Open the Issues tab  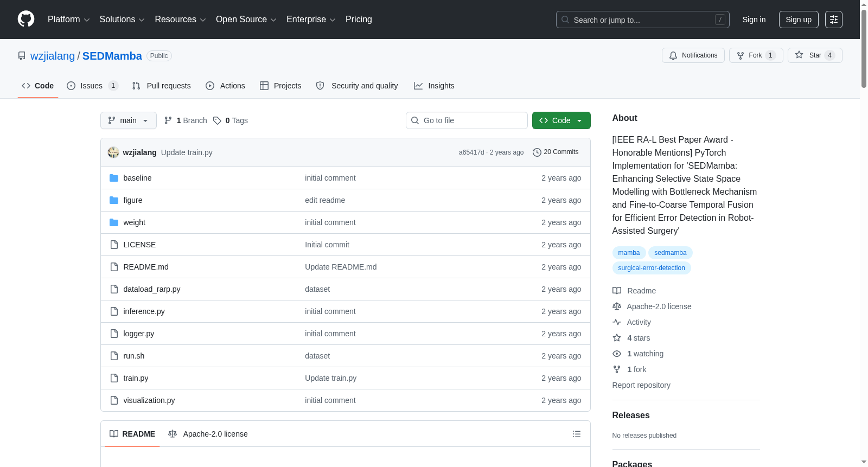(x=92, y=86)
